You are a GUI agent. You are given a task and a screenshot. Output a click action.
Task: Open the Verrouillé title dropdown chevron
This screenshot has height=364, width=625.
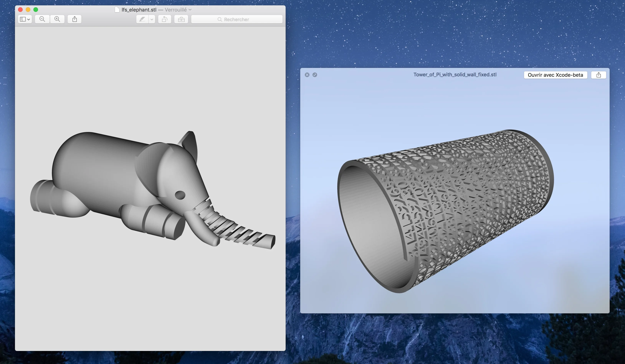190,10
